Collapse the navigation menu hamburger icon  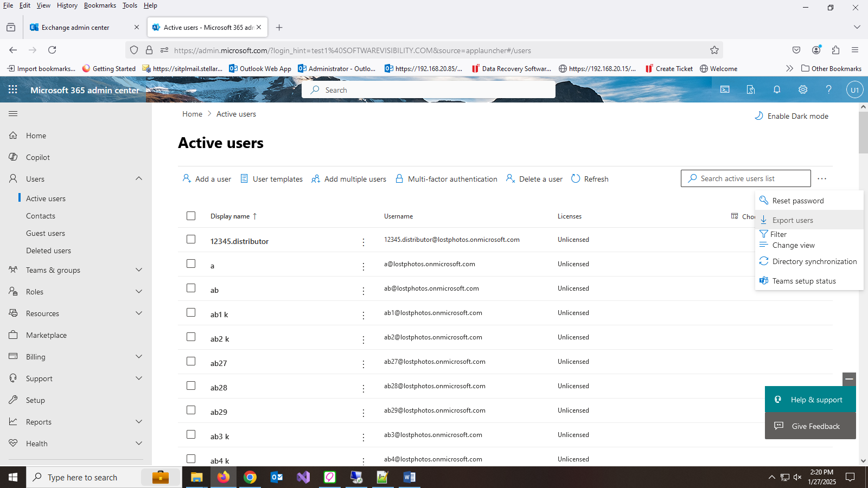tap(13, 113)
